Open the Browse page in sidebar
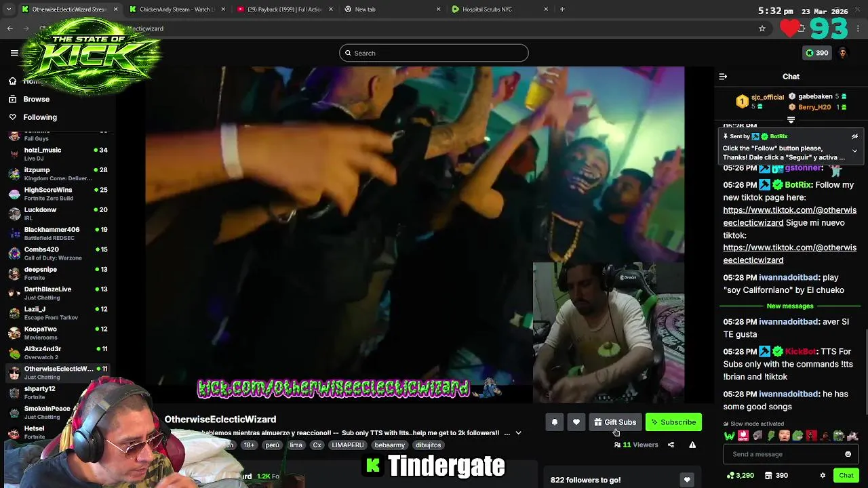868x488 pixels. pyautogui.click(x=36, y=99)
